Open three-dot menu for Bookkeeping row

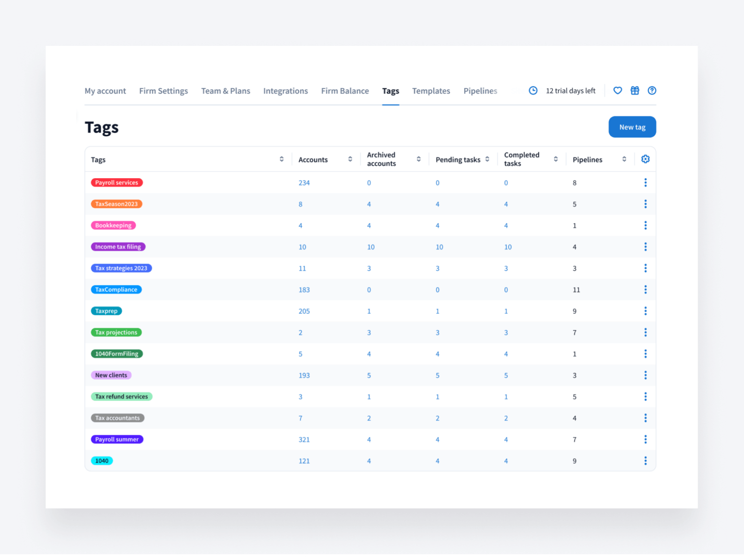[x=645, y=226]
